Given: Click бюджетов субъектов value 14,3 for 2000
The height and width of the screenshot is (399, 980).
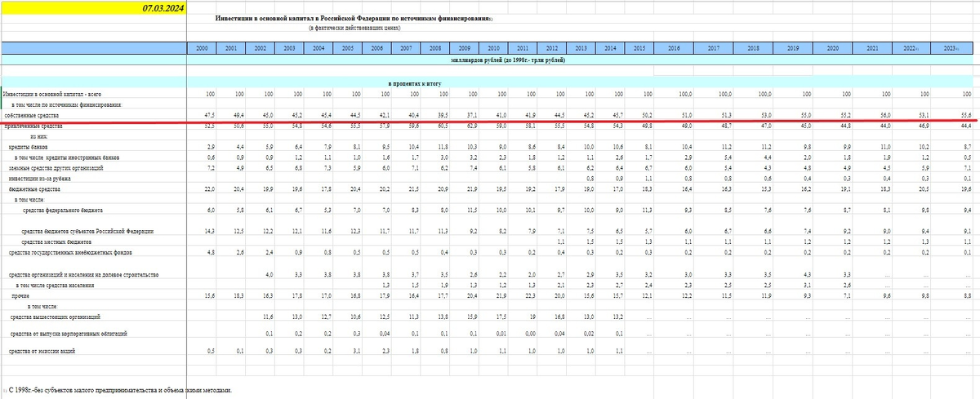Looking at the screenshot, I should (x=209, y=233).
